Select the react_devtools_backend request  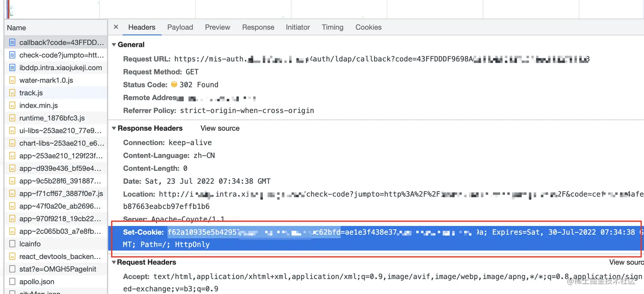pyautogui.click(x=56, y=257)
